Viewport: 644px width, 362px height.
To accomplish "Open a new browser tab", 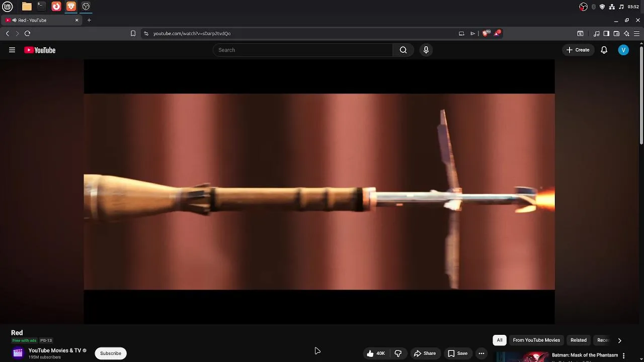I will [x=89, y=20].
